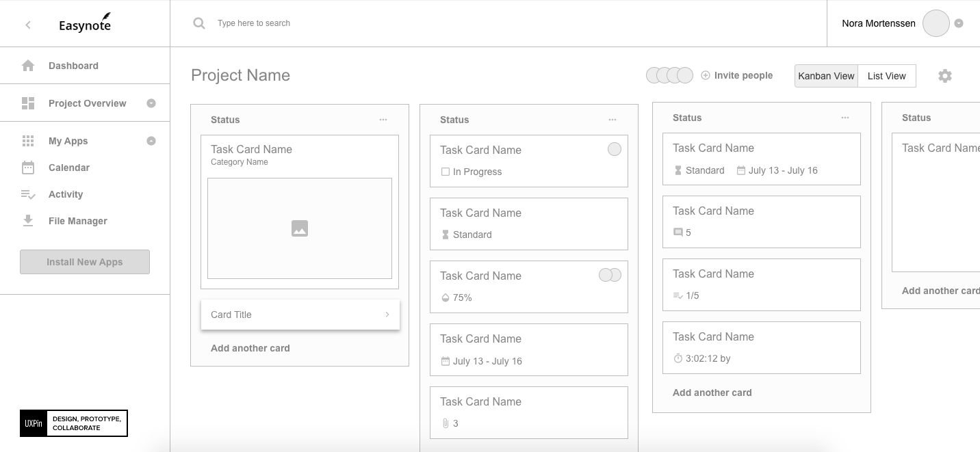This screenshot has width=980, height=452.
Task: Open the task card showing 3:02:12 by
Action: point(762,348)
